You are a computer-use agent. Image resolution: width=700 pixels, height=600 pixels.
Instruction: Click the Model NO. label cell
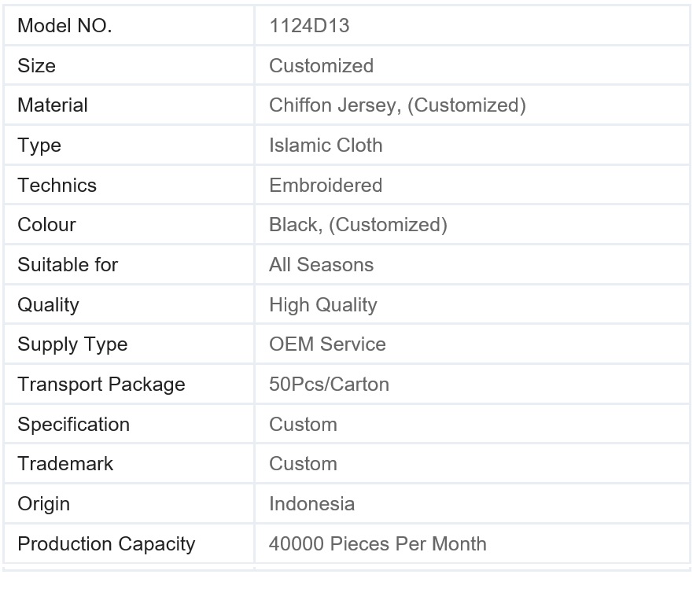tap(129, 25)
